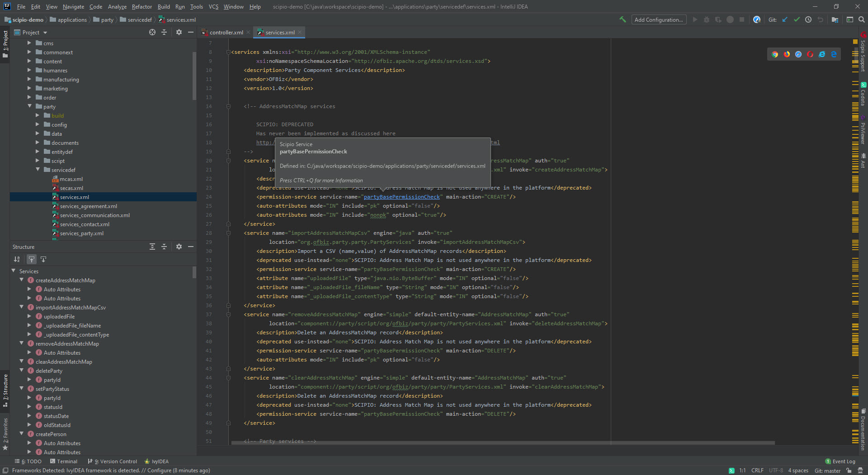Viewport: 868px width, 475px height.
Task: Switch to the controller.xml tab
Action: click(x=226, y=32)
